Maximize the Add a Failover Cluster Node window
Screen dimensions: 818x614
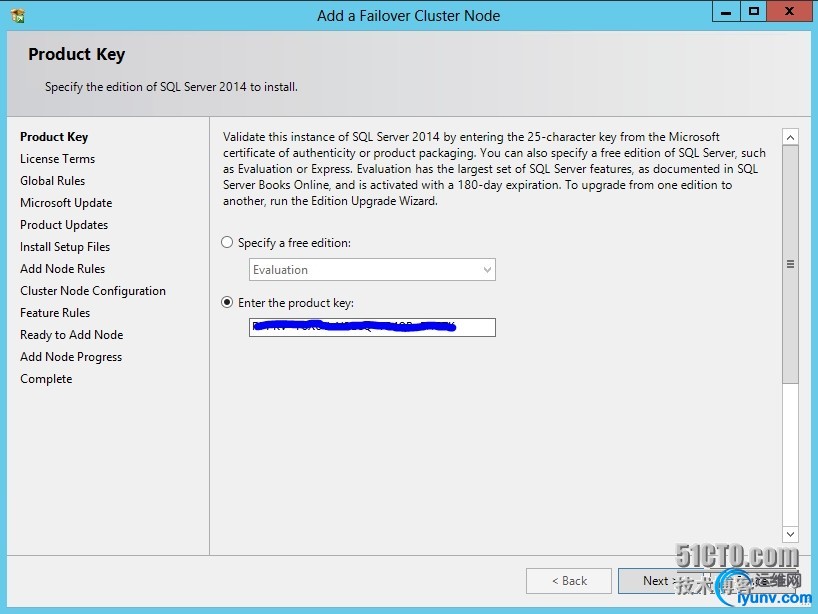tap(754, 11)
